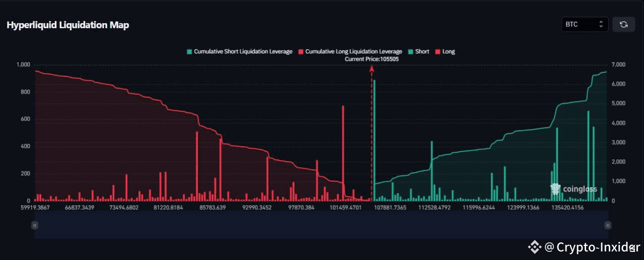Image resolution: width=644 pixels, height=260 pixels.
Task: Click the Hyperliquid Liquidation Map title
Action: [x=68, y=25]
